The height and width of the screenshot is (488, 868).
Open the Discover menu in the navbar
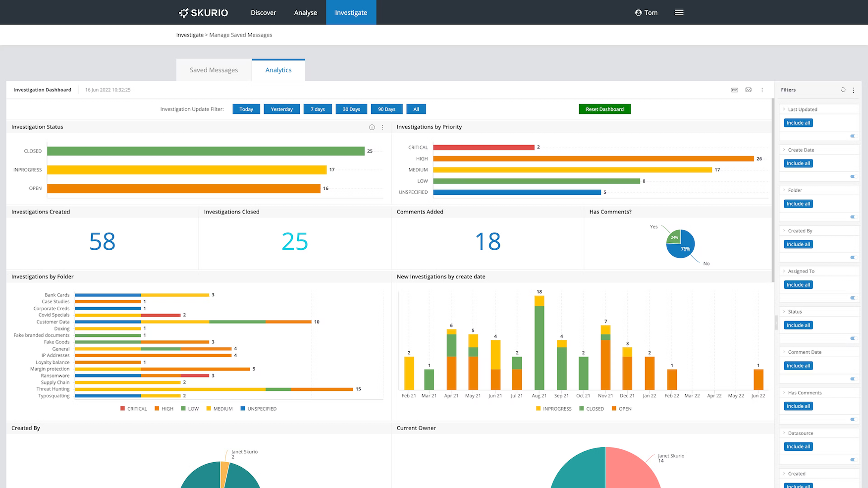pos(263,13)
